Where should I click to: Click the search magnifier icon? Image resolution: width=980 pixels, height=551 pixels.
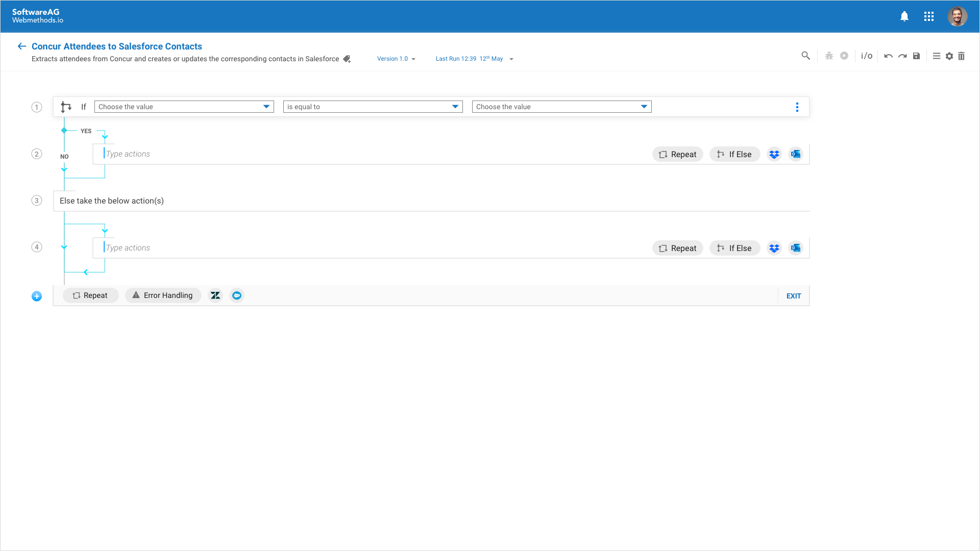point(806,56)
